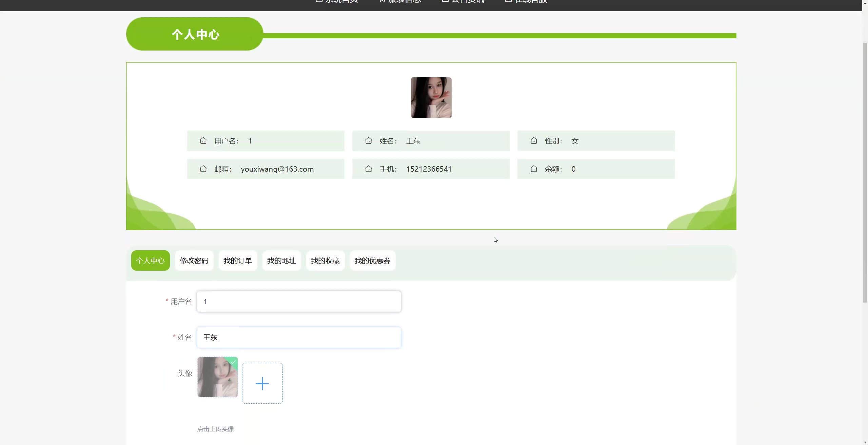Image resolution: width=868 pixels, height=445 pixels.
Task: Open the 我的订单 tab
Action: tap(238, 260)
